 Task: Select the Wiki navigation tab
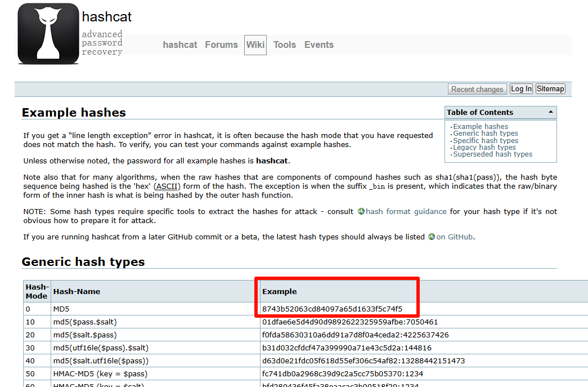pyautogui.click(x=255, y=45)
